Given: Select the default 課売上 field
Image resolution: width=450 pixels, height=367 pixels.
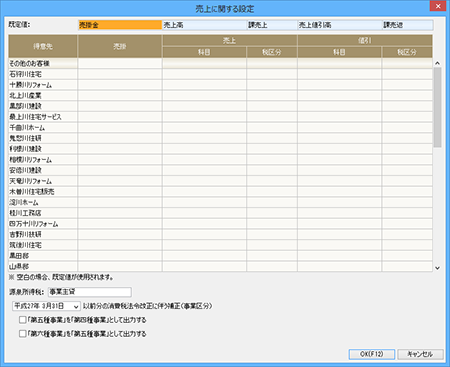Looking at the screenshot, I should [x=272, y=25].
